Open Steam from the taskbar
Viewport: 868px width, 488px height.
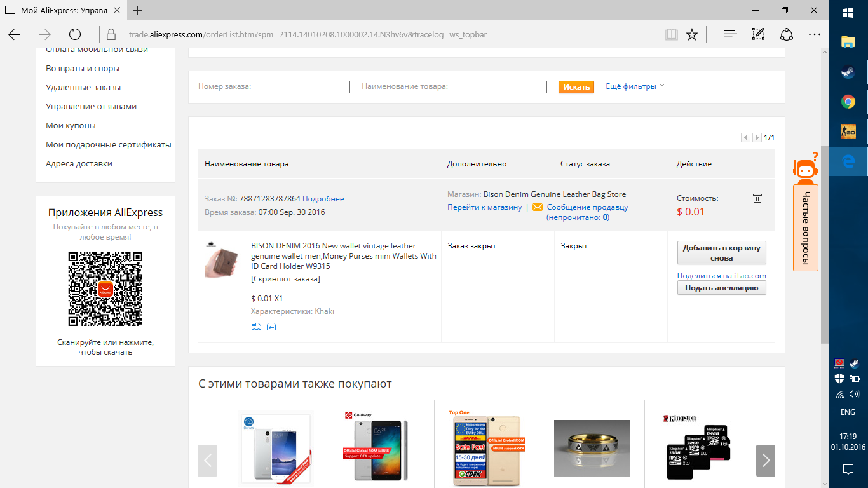(848, 72)
